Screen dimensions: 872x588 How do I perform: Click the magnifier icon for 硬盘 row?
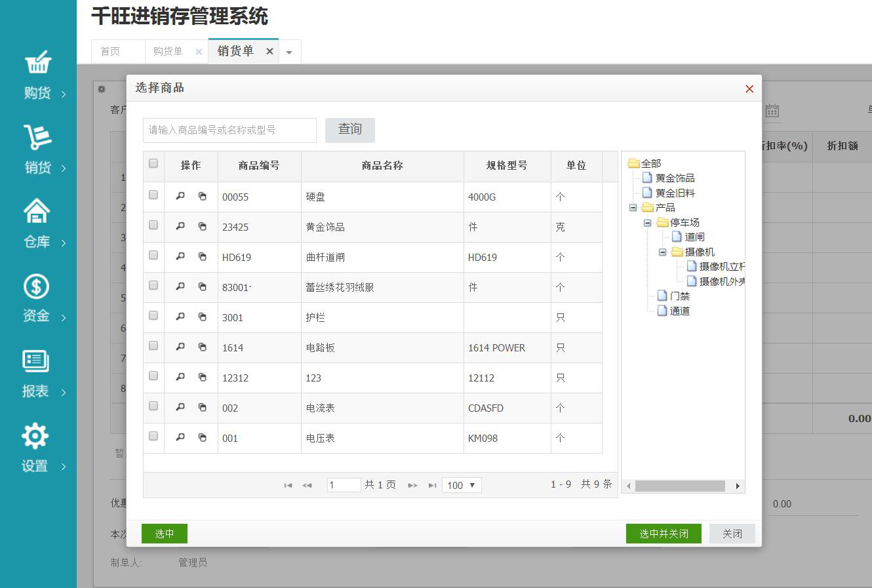[180, 196]
